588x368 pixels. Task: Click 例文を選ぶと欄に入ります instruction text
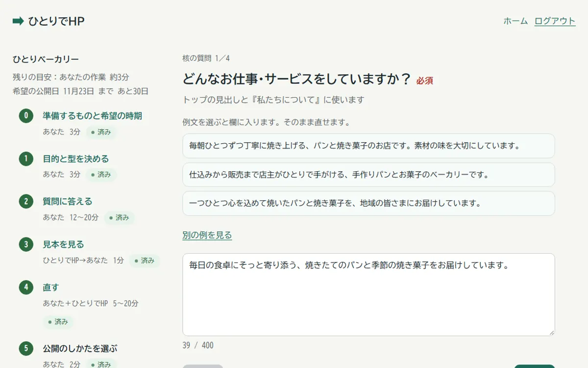click(267, 122)
